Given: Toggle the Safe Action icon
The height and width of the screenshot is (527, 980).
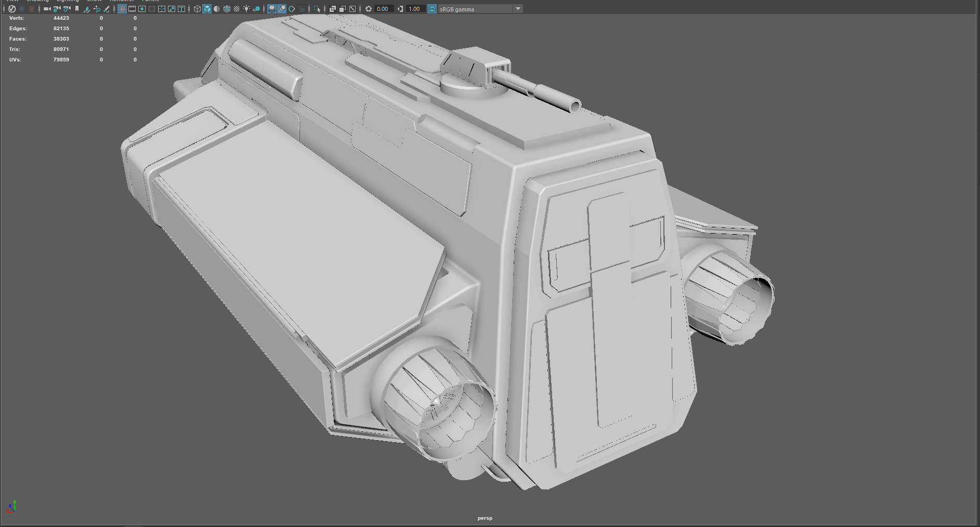Looking at the screenshot, I should pos(172,9).
